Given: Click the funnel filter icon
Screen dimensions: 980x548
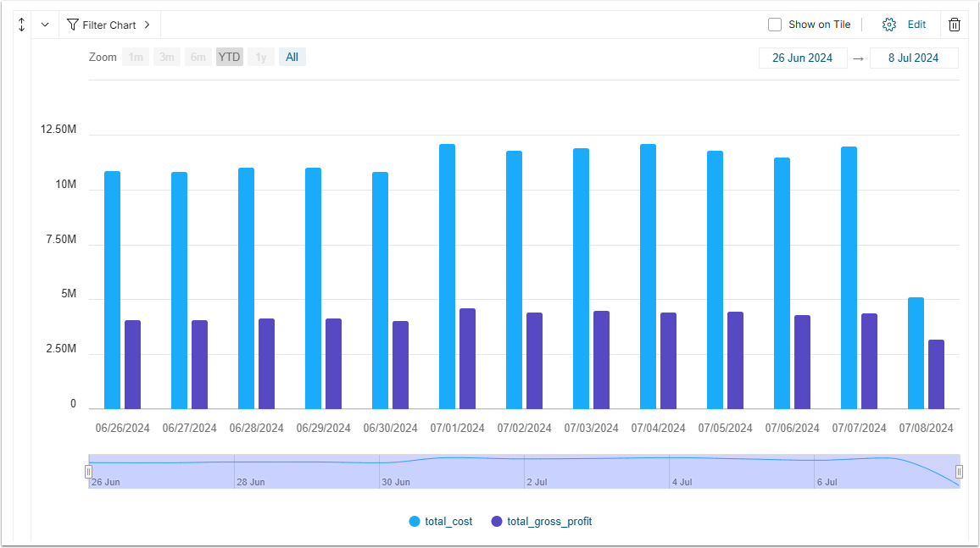Looking at the screenshot, I should [x=72, y=25].
